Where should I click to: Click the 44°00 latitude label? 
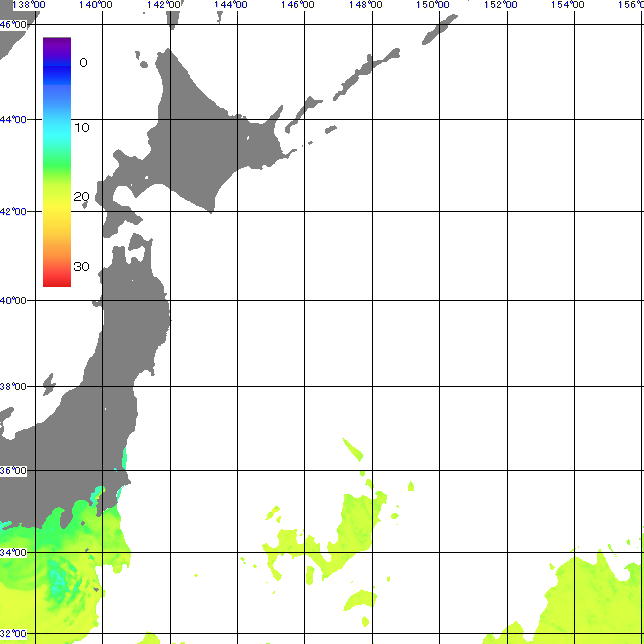(x=14, y=120)
